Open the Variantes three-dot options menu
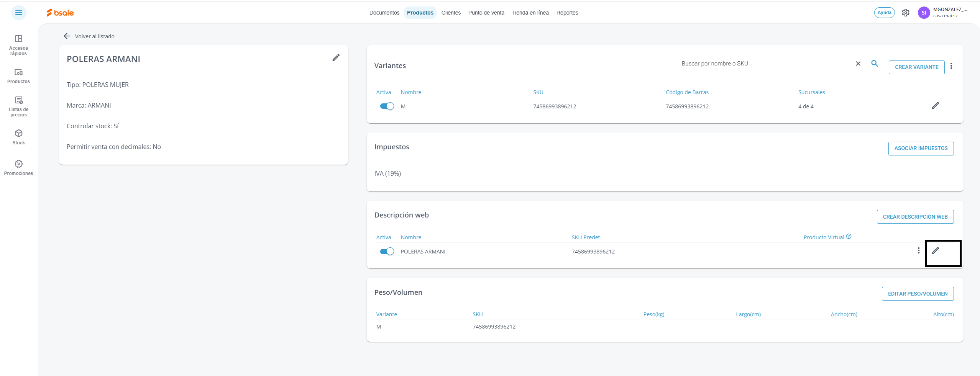The width and height of the screenshot is (980, 376). point(951,66)
